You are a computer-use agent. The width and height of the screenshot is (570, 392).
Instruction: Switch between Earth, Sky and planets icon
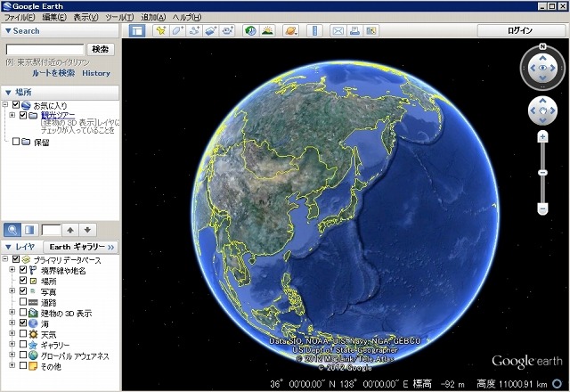291,31
